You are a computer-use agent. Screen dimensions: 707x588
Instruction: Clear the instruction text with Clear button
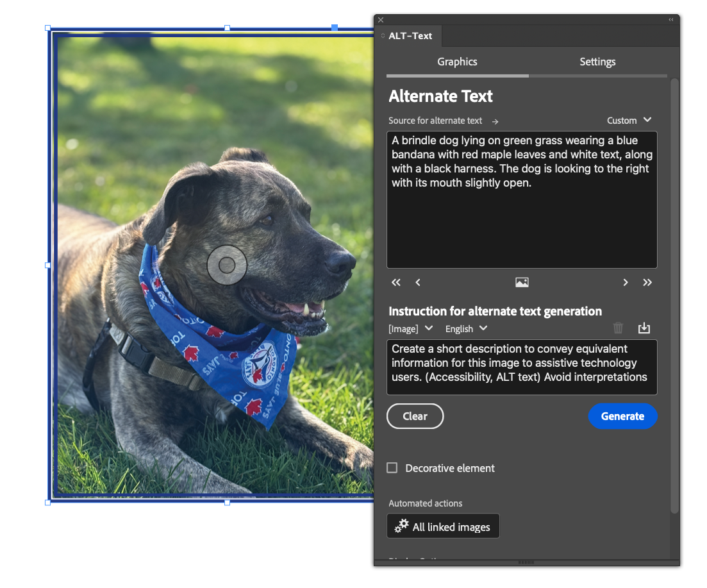415,416
